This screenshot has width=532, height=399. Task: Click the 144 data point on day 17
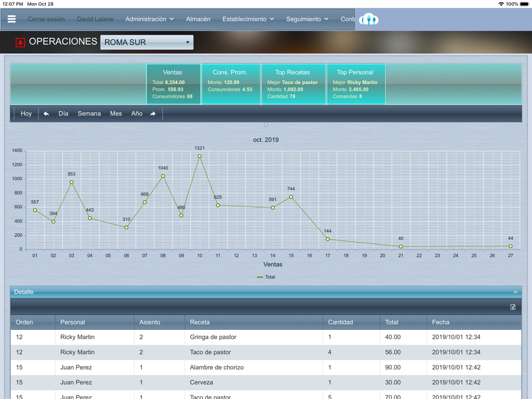click(x=327, y=239)
